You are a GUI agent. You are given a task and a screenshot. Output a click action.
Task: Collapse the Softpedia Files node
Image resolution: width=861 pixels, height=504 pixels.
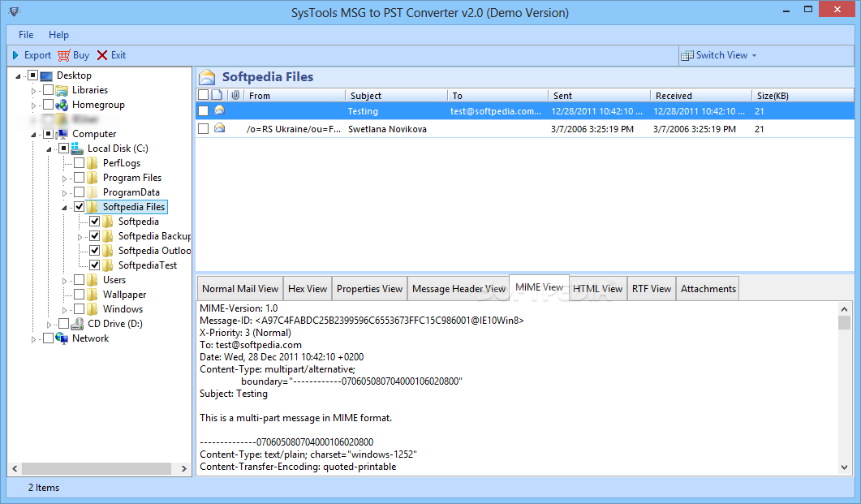[64, 208]
